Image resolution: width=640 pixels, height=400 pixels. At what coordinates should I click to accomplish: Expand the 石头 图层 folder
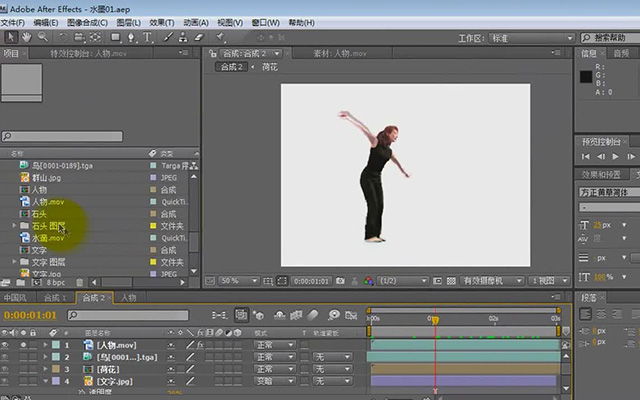pyautogui.click(x=14, y=226)
